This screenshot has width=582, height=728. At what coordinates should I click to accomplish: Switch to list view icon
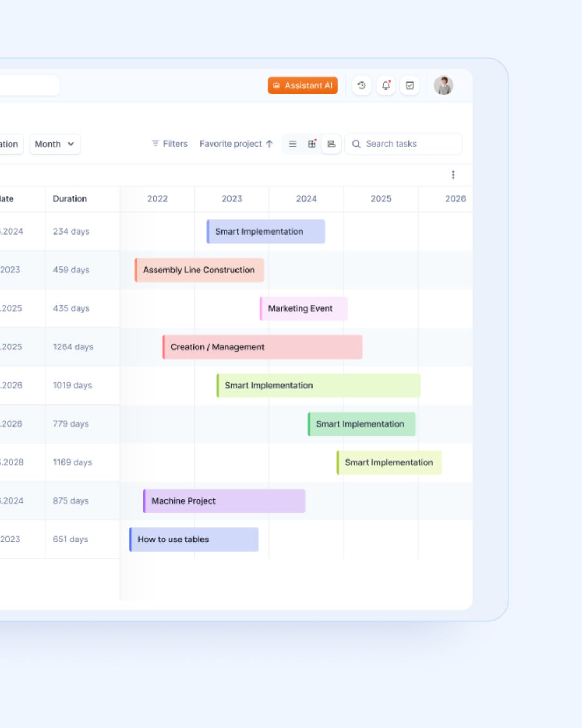[293, 144]
